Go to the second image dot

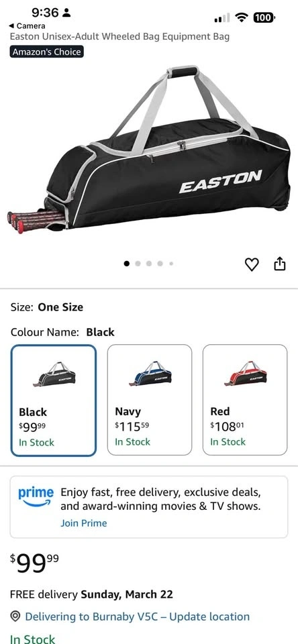[x=138, y=264]
